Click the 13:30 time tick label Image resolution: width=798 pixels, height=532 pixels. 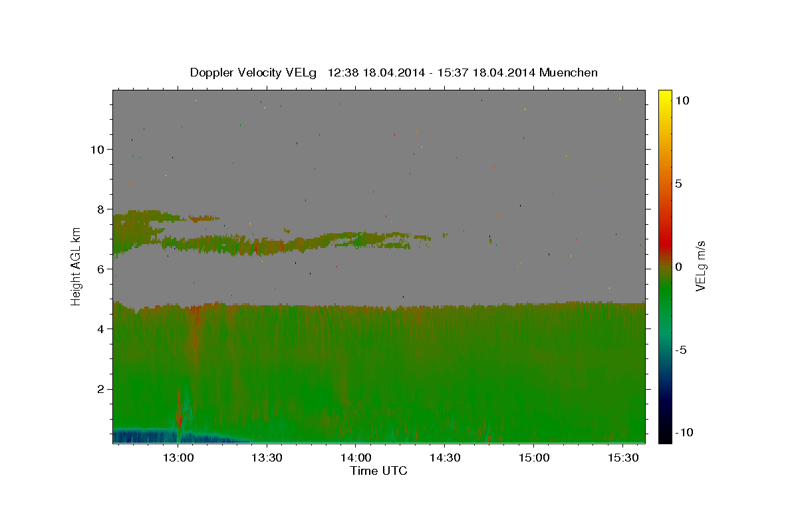pyautogui.click(x=267, y=458)
